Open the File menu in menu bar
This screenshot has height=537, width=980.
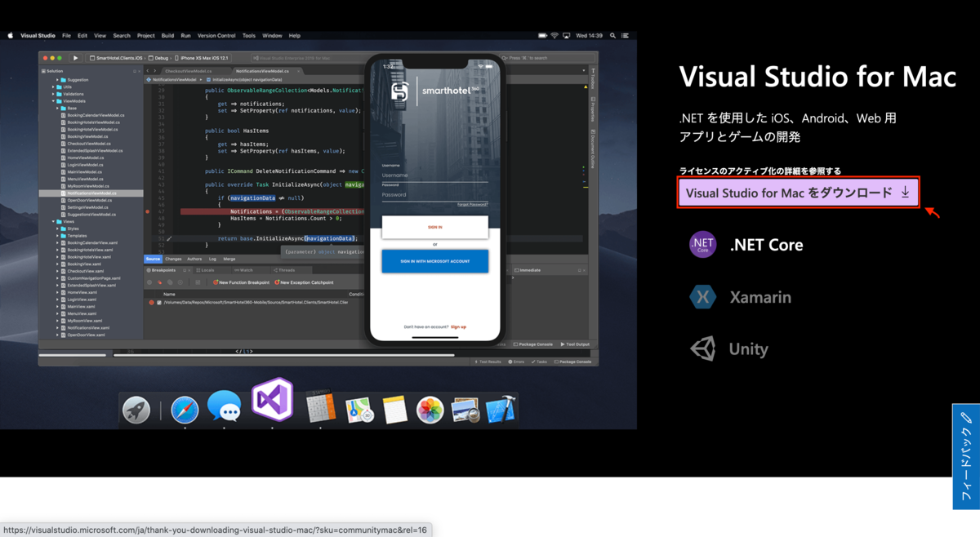[x=66, y=36]
